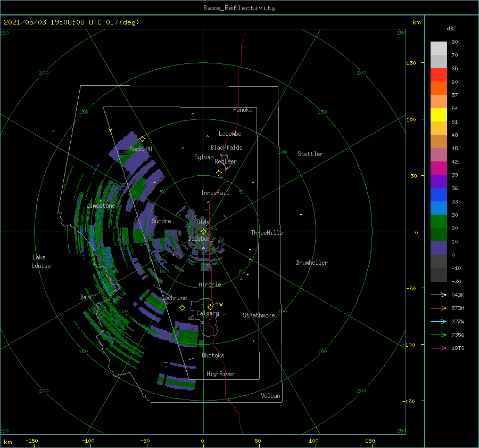The width and height of the screenshot is (479, 448).
Task: Select the dark green 10–20 dBZ swatch
Action: (439, 234)
